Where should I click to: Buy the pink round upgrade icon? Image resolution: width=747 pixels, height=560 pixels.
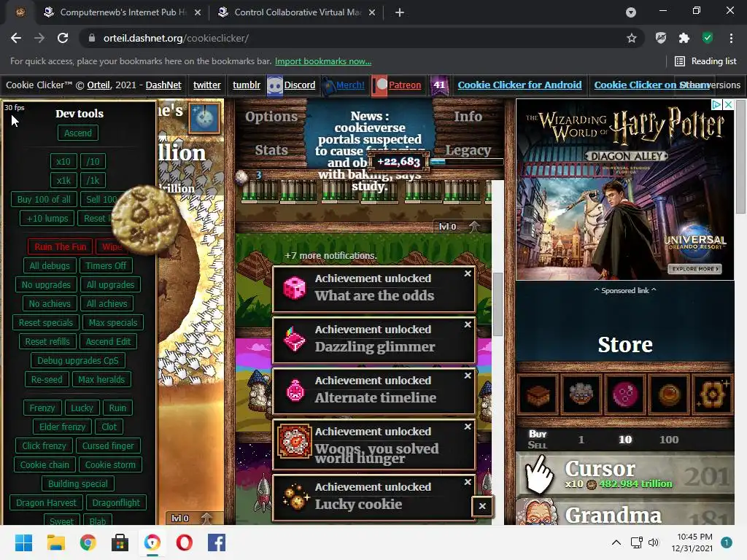tap(624, 394)
